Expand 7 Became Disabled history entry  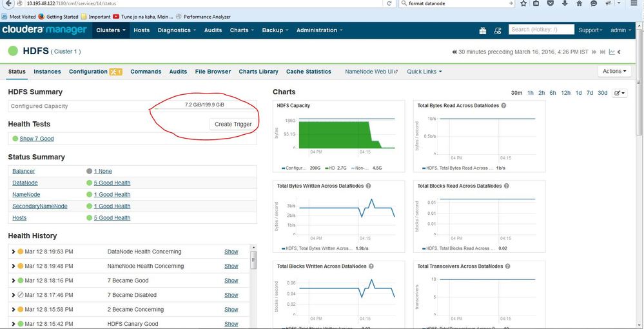pyautogui.click(x=14, y=295)
